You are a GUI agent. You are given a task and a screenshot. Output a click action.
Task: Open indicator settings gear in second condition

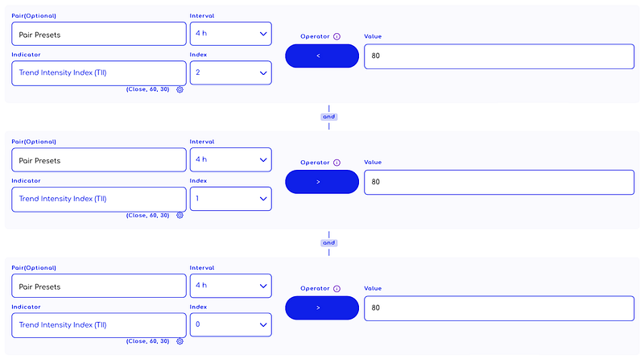coord(180,216)
